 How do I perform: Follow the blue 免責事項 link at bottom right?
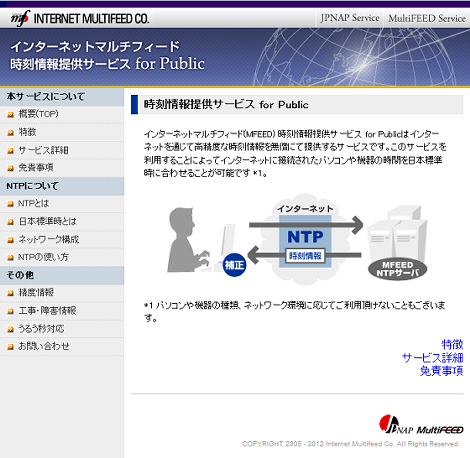[442, 371]
